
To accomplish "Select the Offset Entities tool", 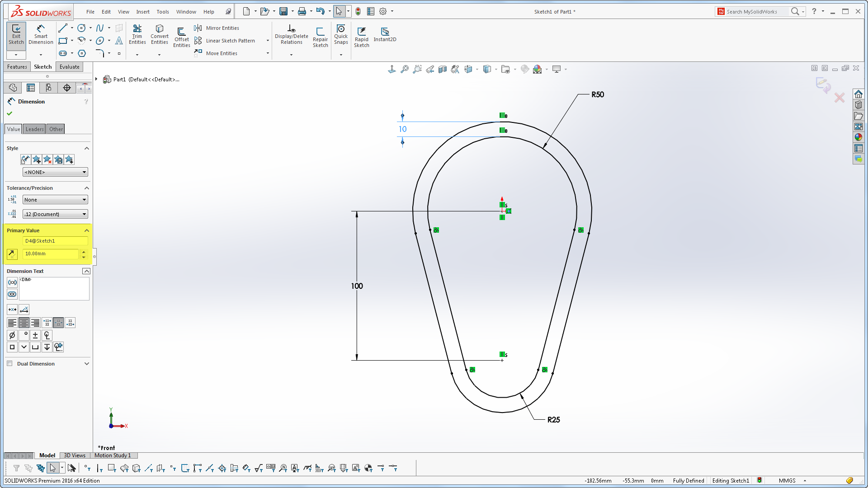I will (181, 36).
